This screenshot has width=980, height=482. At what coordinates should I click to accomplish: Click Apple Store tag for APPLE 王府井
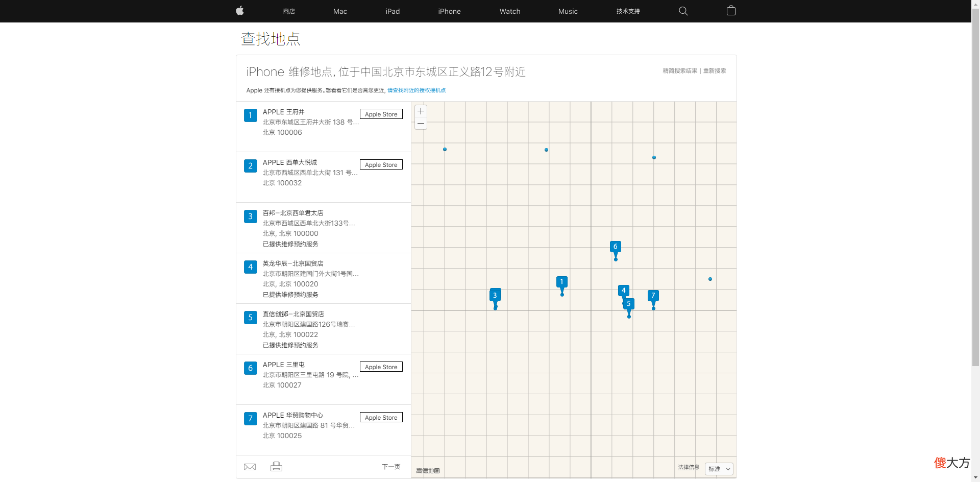(x=381, y=114)
